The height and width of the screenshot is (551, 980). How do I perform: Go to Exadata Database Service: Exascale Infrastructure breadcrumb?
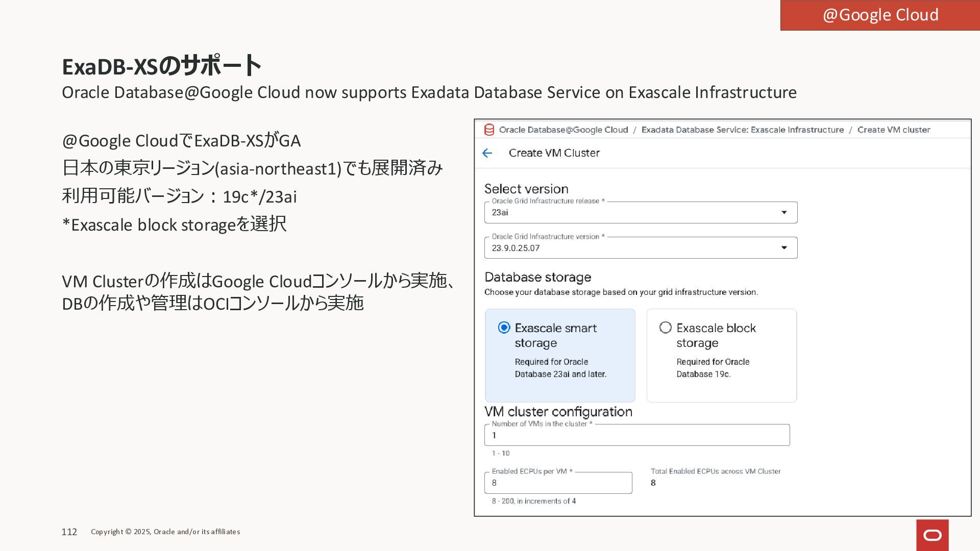pyautogui.click(x=742, y=130)
